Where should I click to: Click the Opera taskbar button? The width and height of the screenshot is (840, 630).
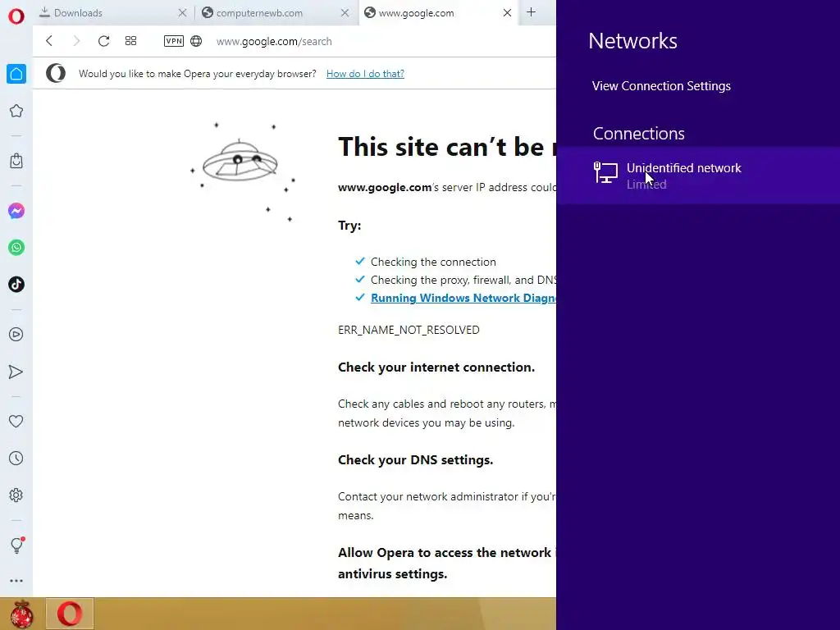click(x=70, y=614)
